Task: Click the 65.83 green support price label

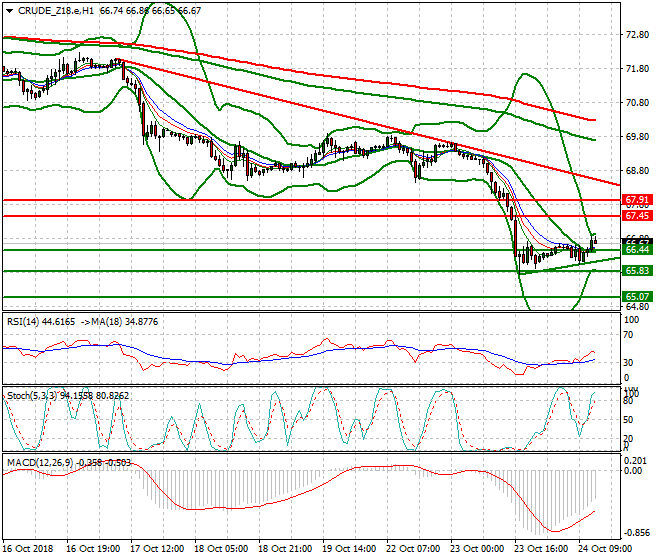Action: tap(637, 271)
